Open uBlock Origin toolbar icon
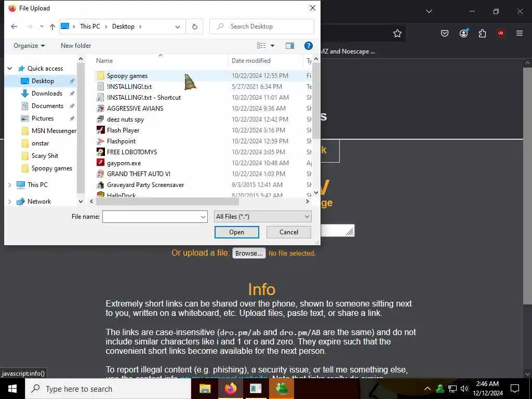This screenshot has height=399, width=532. coord(500,33)
